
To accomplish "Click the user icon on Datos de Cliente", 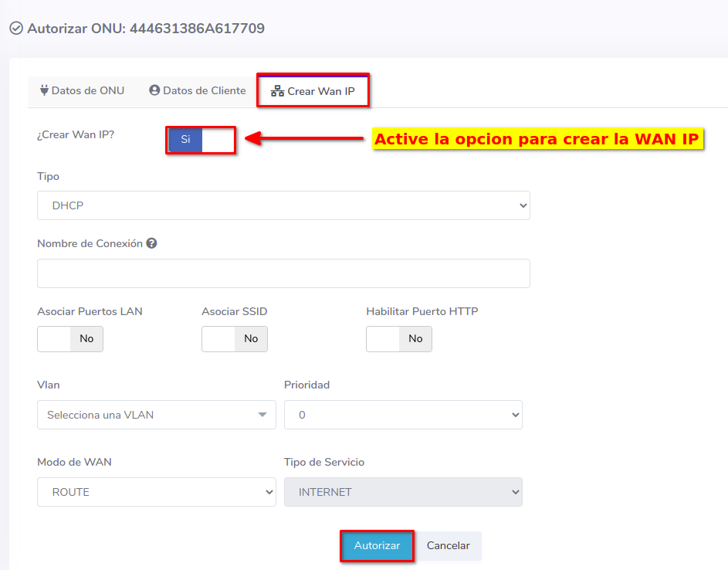I will pyautogui.click(x=154, y=90).
